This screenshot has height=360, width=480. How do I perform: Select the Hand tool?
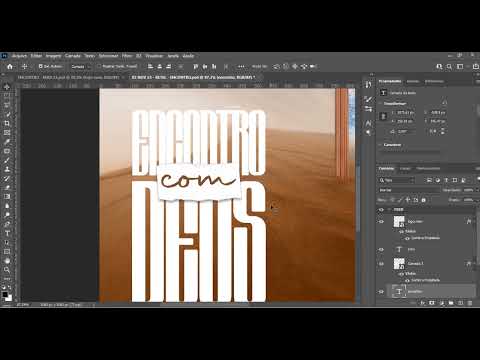point(7,261)
